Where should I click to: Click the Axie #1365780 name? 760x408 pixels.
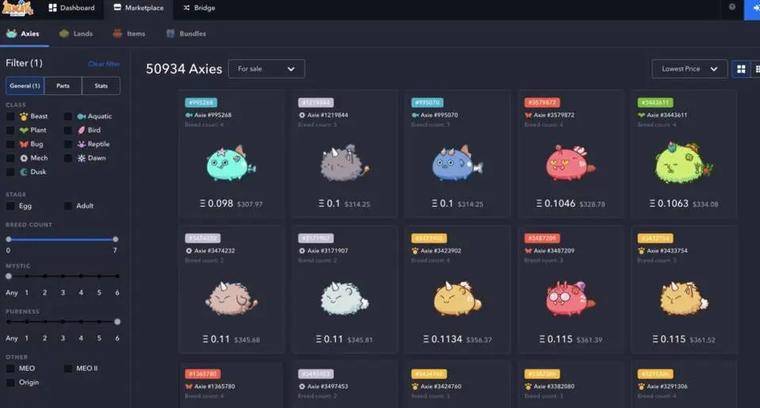[215, 387]
